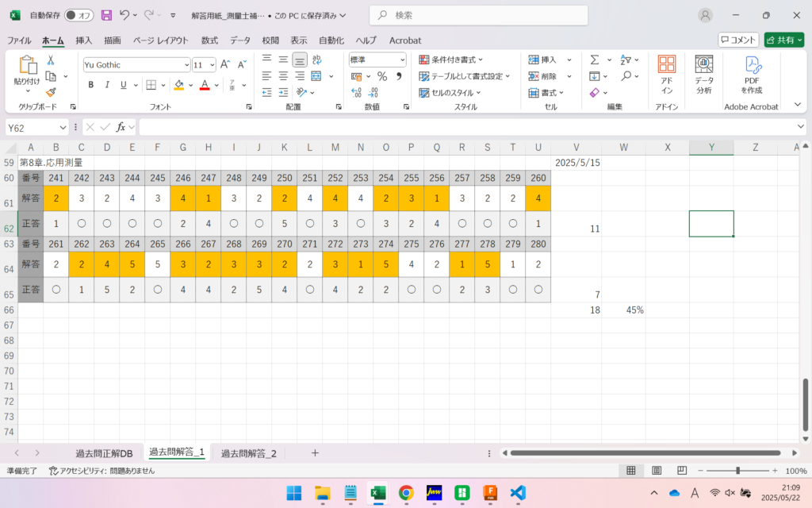812x508 pixels.
Task: Toggle italic formatting
Action: coord(107,84)
